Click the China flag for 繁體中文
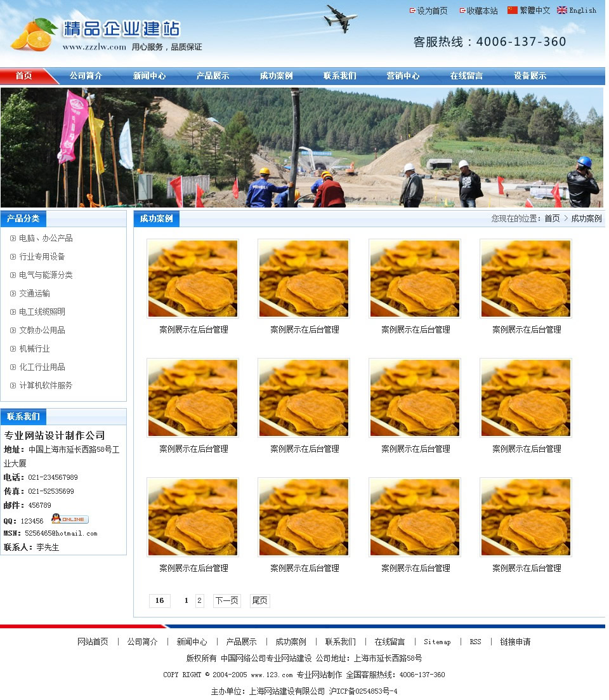This screenshot has height=700, width=609. point(512,10)
